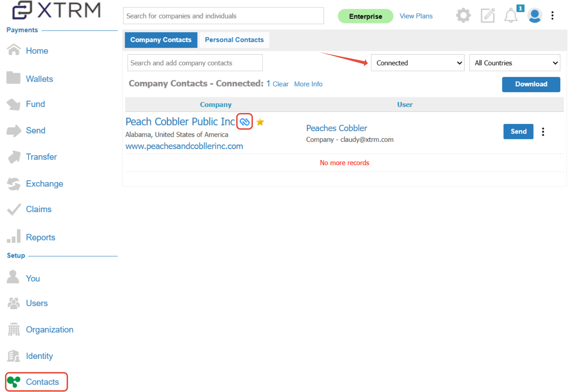Click the connected link icon beside Peach Cobbler
The image size is (576, 392).
pos(245,122)
